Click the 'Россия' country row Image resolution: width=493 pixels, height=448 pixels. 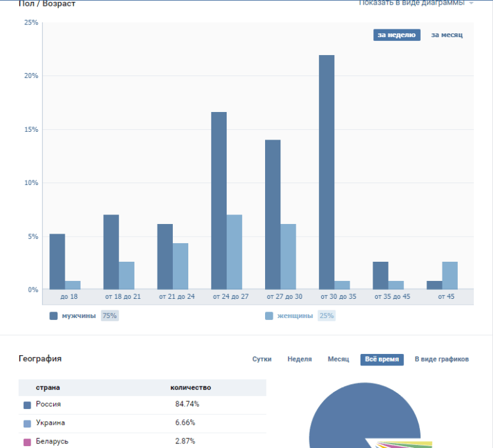tap(142, 405)
